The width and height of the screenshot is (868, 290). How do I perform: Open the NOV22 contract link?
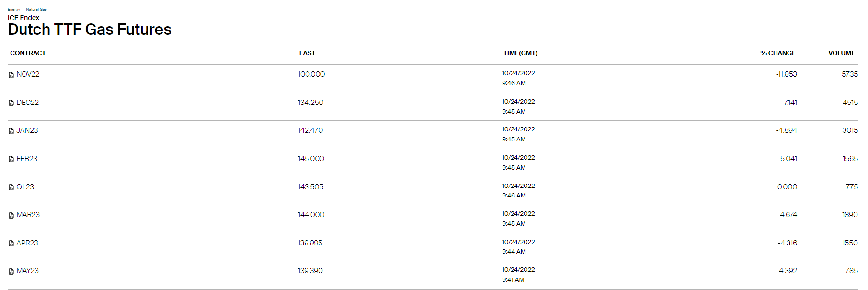point(28,74)
